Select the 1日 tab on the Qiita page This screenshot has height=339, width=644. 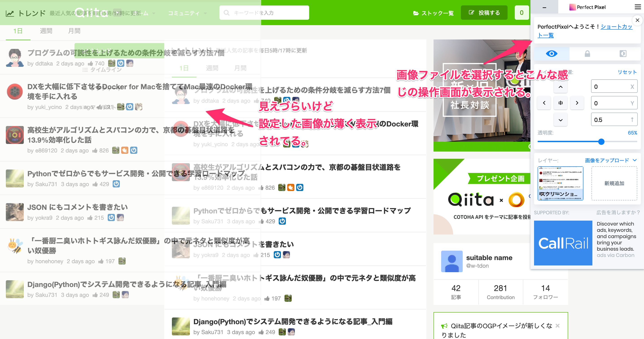184,68
